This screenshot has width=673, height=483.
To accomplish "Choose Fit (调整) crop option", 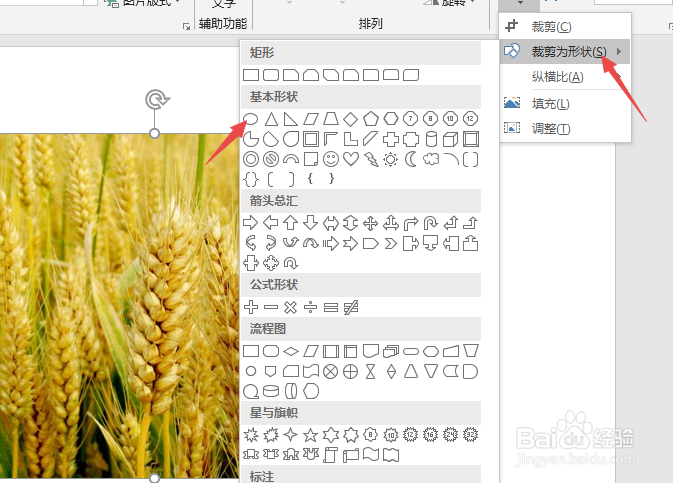I will click(565, 128).
